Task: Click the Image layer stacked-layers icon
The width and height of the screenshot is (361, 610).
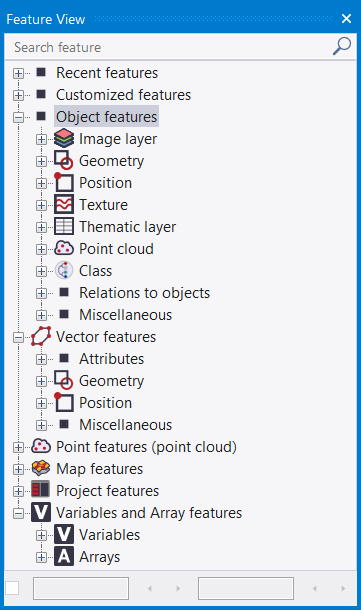Action: click(x=64, y=138)
